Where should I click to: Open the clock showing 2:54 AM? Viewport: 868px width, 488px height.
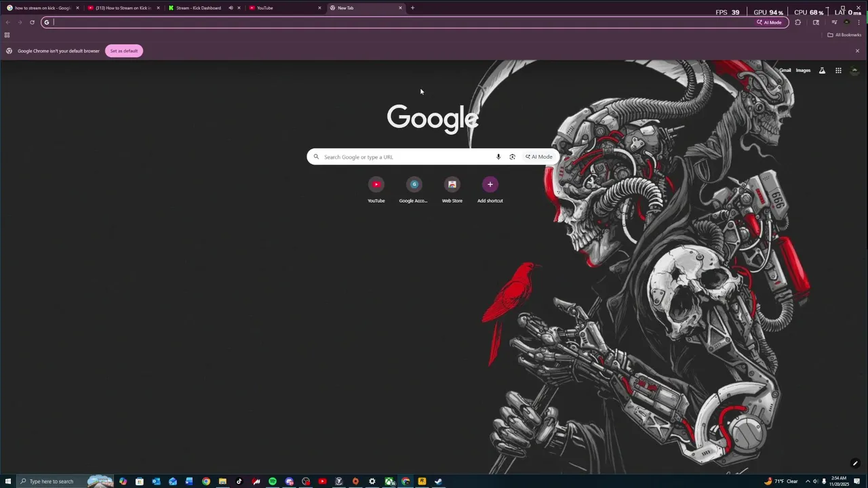click(x=839, y=481)
